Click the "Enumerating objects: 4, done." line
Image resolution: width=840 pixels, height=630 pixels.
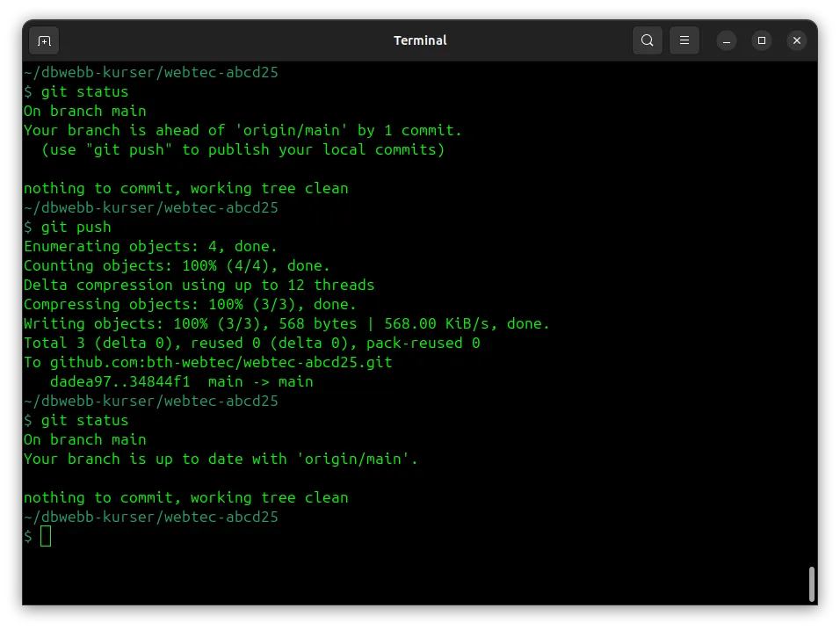(150, 246)
